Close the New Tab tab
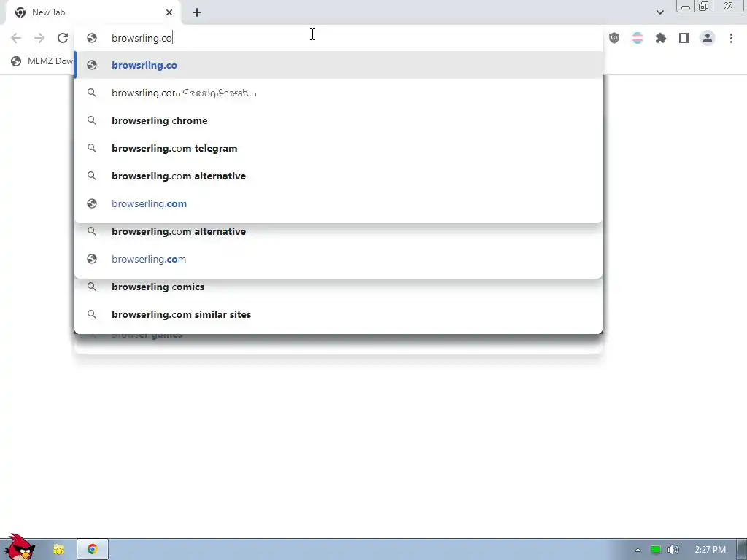 click(169, 12)
